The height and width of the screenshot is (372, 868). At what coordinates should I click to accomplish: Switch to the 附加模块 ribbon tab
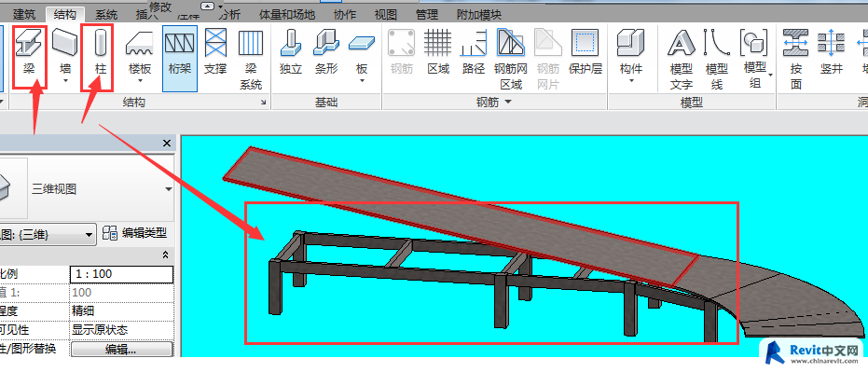[x=479, y=14]
